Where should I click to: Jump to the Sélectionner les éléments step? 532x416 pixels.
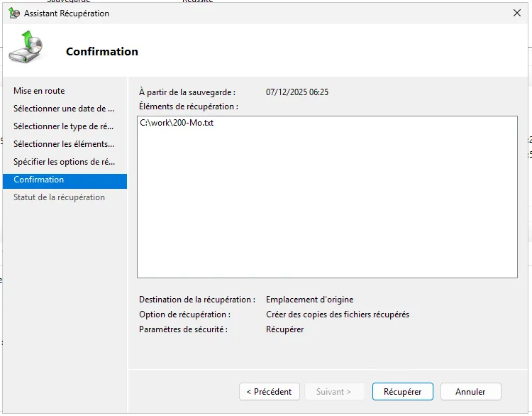(x=64, y=144)
